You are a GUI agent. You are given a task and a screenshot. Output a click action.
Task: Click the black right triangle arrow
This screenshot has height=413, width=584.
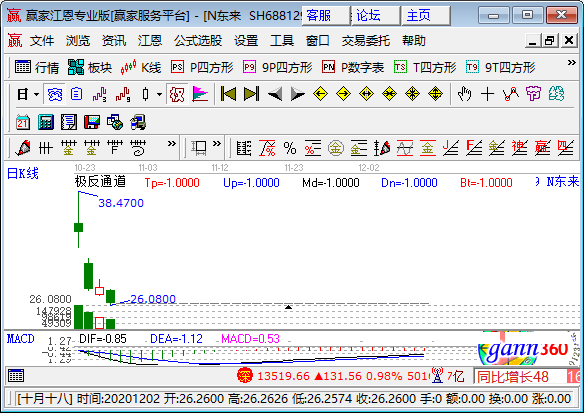click(x=298, y=94)
